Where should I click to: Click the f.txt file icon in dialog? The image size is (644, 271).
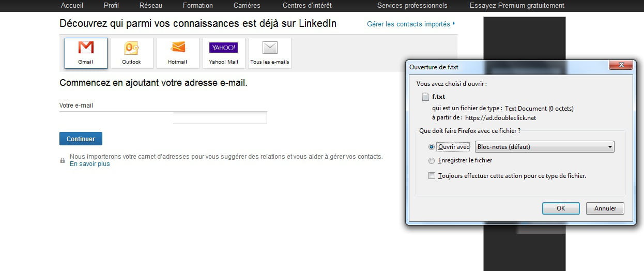[x=425, y=97]
